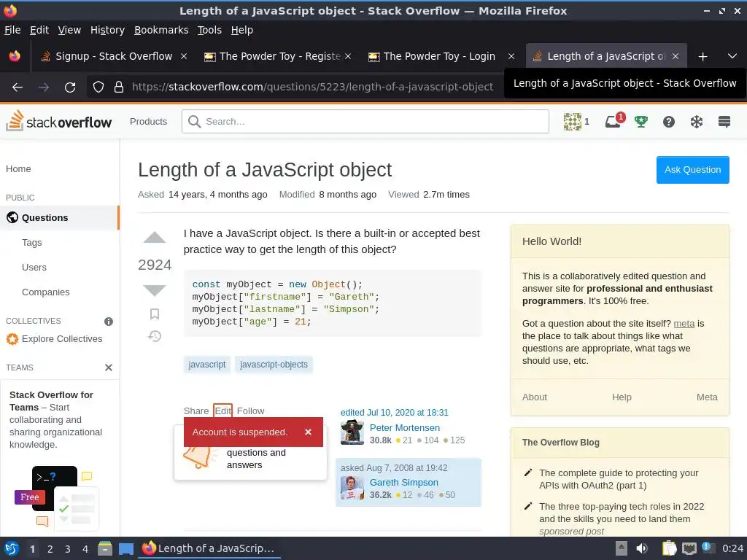Click the Ask Question button
Image resolution: width=747 pixels, height=560 pixels.
[693, 169]
